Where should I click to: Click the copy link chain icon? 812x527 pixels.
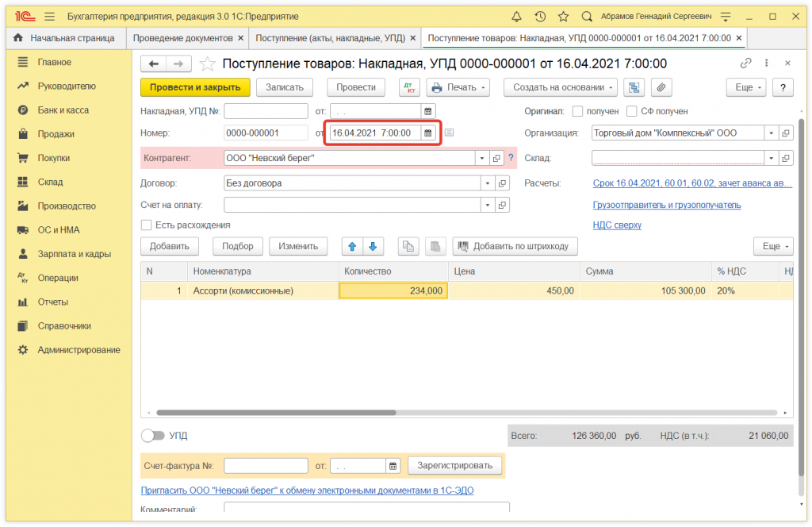coord(745,63)
